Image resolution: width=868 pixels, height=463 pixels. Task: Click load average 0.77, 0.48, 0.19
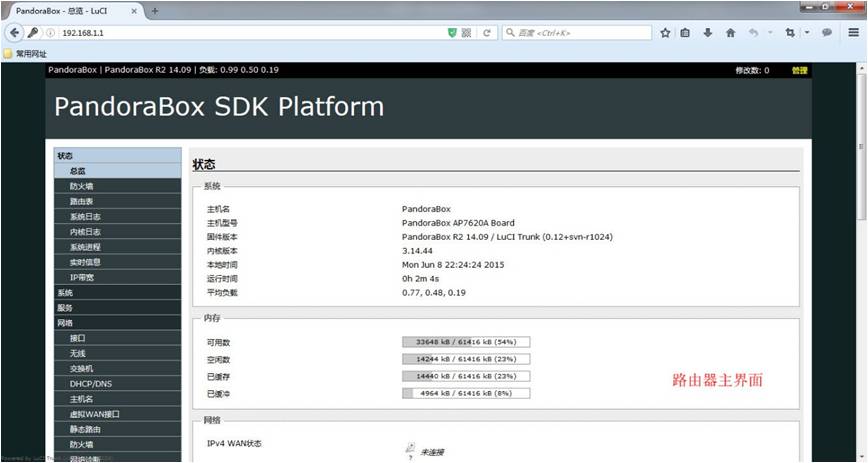[433, 292]
